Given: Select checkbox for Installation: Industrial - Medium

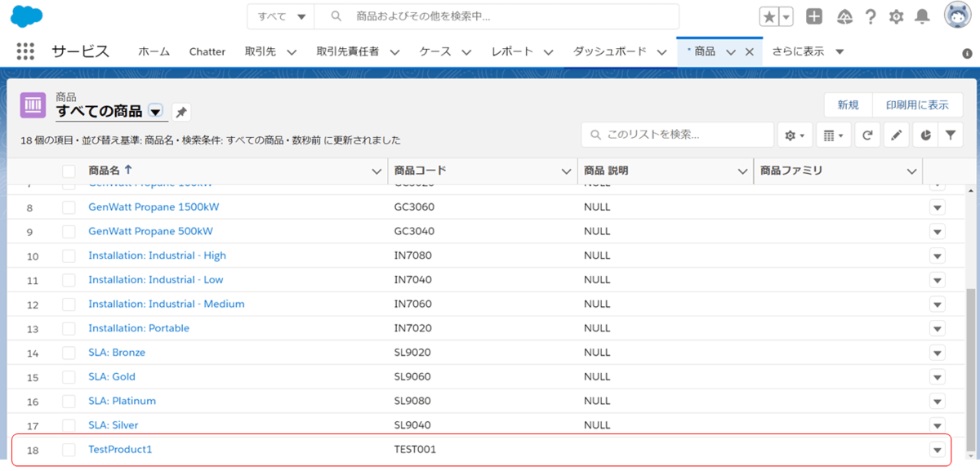Looking at the screenshot, I should point(69,304).
